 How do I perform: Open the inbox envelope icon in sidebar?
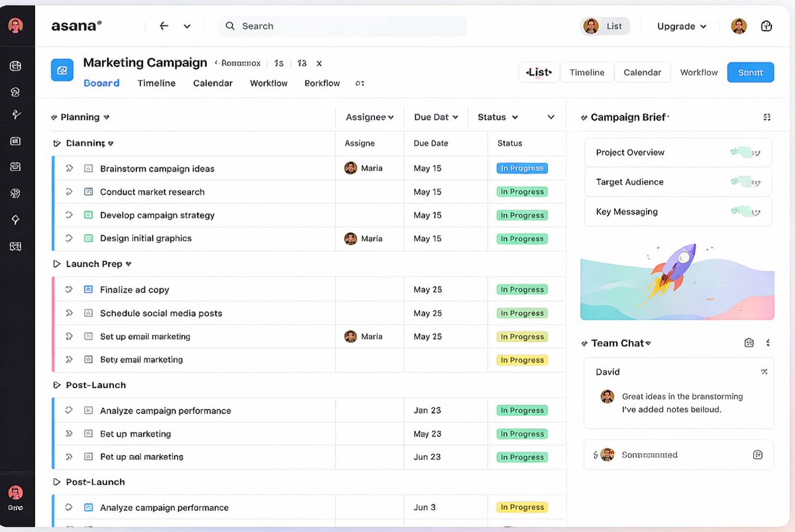(x=16, y=167)
